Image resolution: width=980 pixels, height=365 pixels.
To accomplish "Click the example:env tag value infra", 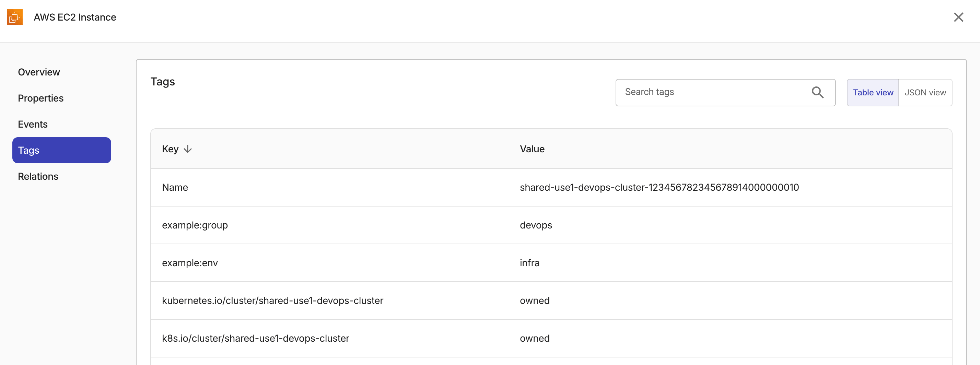I will click(529, 262).
